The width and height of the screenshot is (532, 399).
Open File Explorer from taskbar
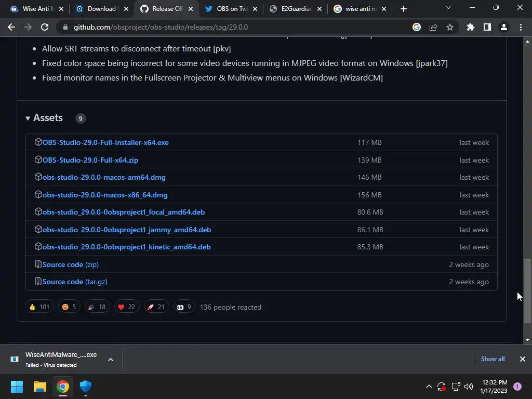point(39,387)
